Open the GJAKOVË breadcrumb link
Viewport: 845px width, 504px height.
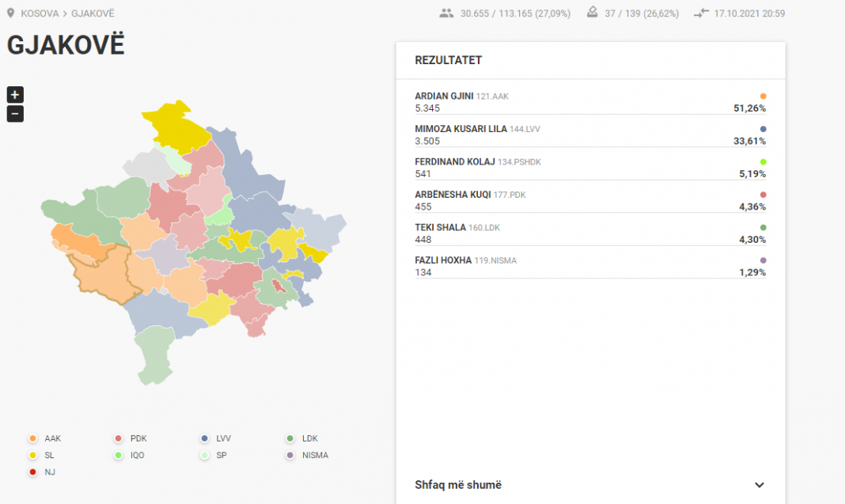93,13
